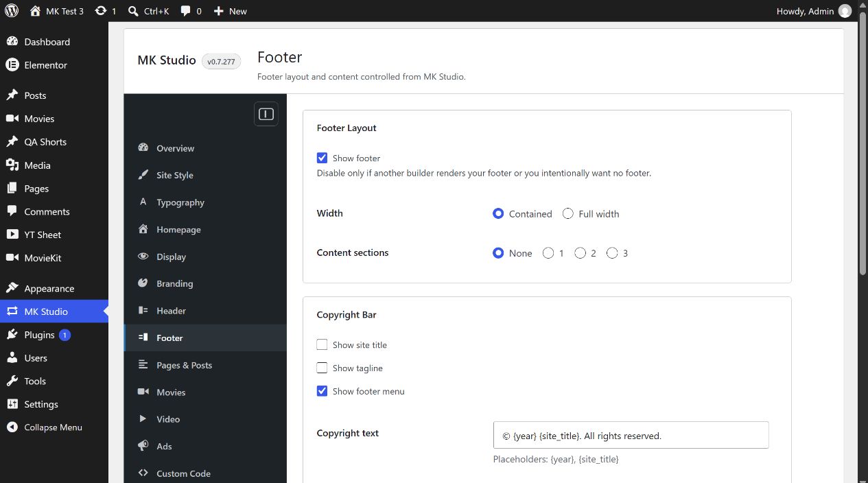Click the Collapse Menu arrow icon
The height and width of the screenshot is (483, 868).
(12, 427)
